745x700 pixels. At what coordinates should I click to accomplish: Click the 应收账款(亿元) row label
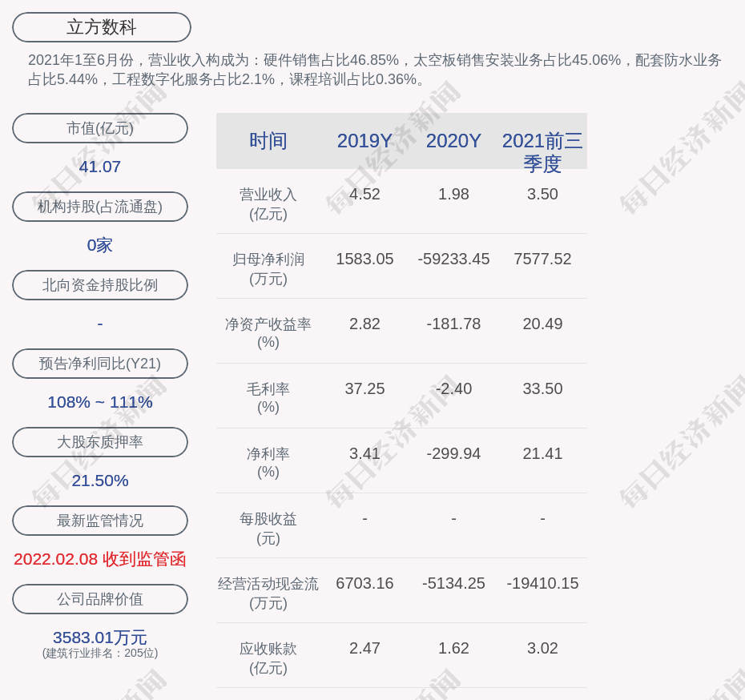[x=268, y=658]
